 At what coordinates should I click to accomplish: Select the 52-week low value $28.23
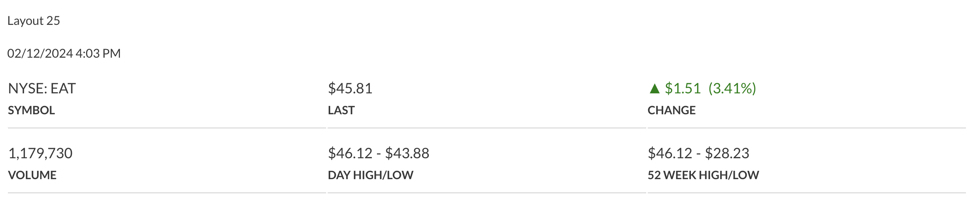pos(727,153)
